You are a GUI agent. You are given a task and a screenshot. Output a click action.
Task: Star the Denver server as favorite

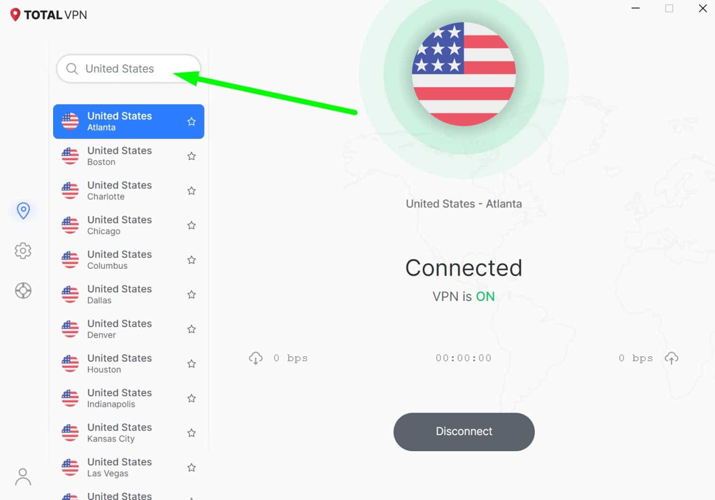pos(192,329)
